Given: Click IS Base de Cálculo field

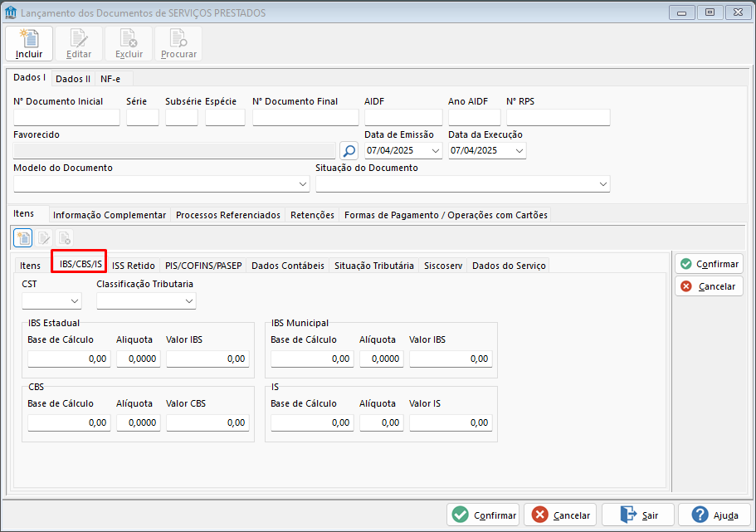Looking at the screenshot, I should [312, 422].
